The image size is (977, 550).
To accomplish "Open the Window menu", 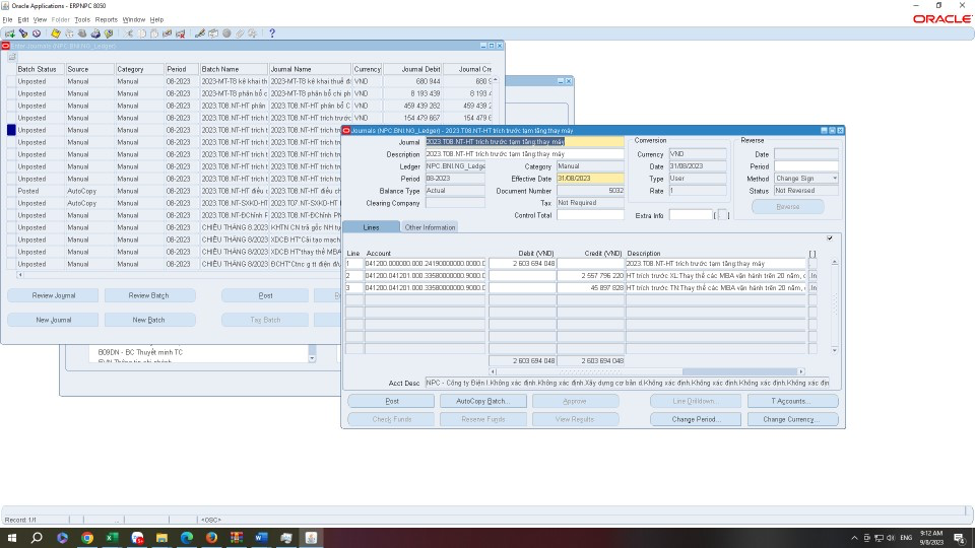I will click(x=133, y=20).
